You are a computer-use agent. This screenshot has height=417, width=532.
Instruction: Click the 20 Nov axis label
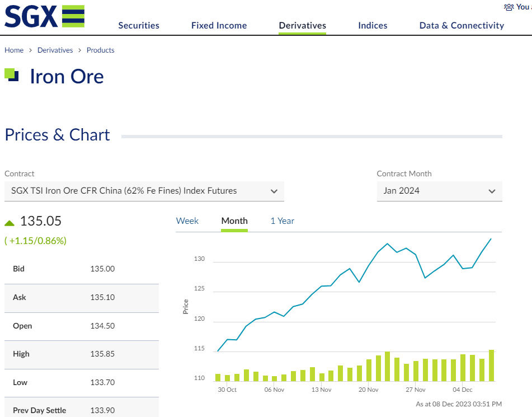coord(369,390)
